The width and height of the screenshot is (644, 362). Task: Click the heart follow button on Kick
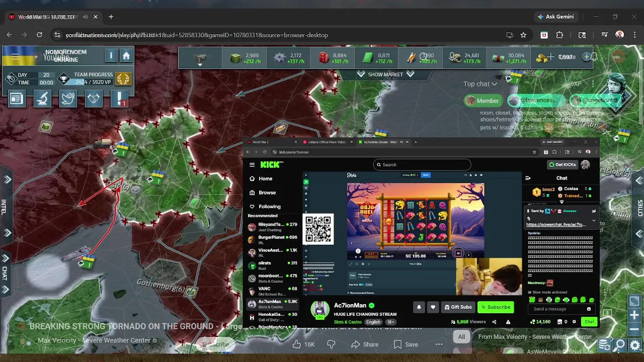[x=433, y=307]
